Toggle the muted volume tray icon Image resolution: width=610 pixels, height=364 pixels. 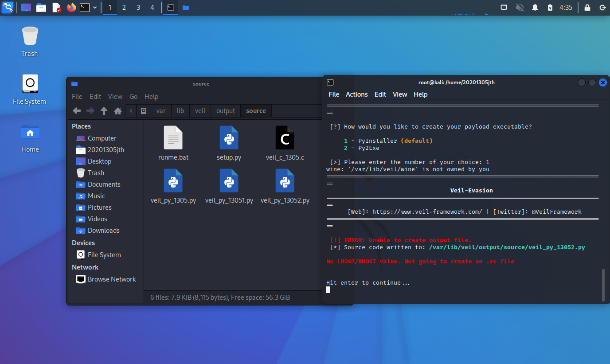[x=520, y=8]
